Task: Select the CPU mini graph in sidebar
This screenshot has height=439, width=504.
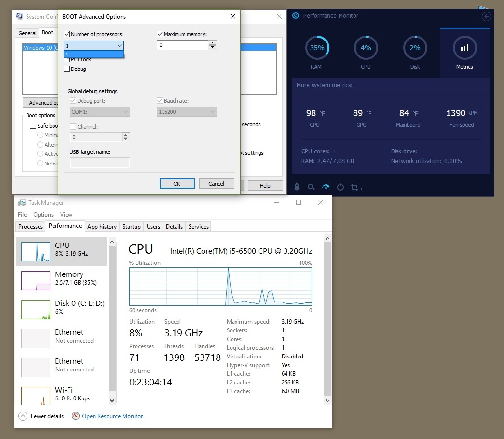Action: point(36,251)
